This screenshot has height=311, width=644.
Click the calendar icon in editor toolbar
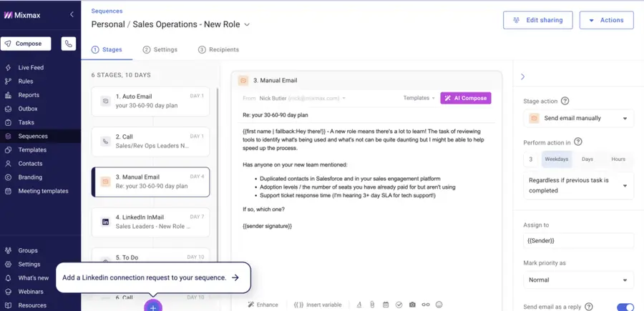tap(385, 305)
